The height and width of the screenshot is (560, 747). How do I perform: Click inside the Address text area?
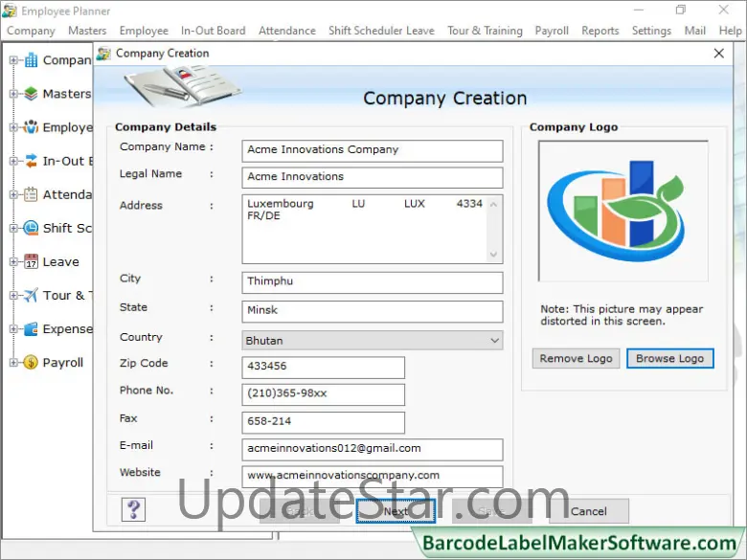coord(365,229)
